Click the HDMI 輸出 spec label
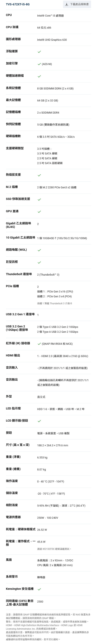The width and height of the screenshot is (97, 644). tap(13, 355)
